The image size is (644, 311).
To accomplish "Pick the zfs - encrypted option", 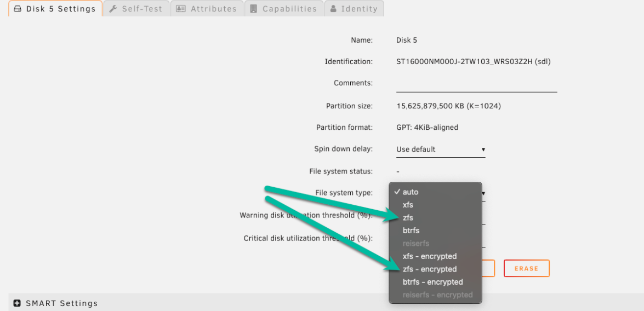I will pyautogui.click(x=430, y=269).
